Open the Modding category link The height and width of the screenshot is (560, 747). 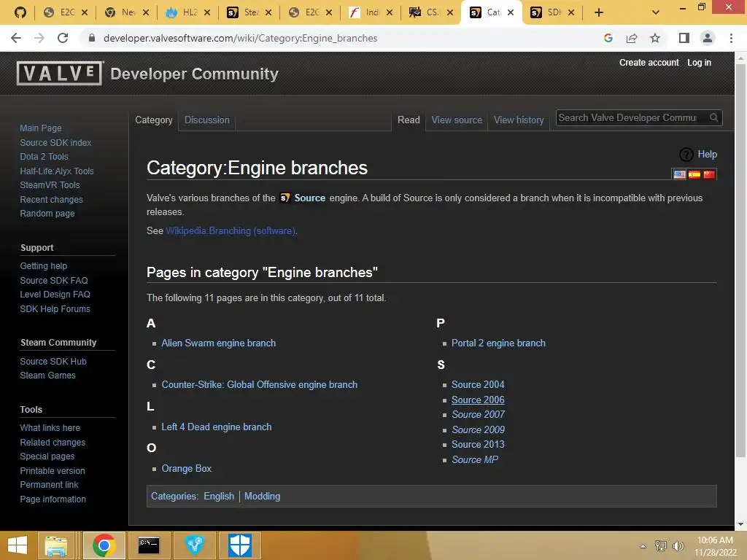pyautogui.click(x=262, y=496)
